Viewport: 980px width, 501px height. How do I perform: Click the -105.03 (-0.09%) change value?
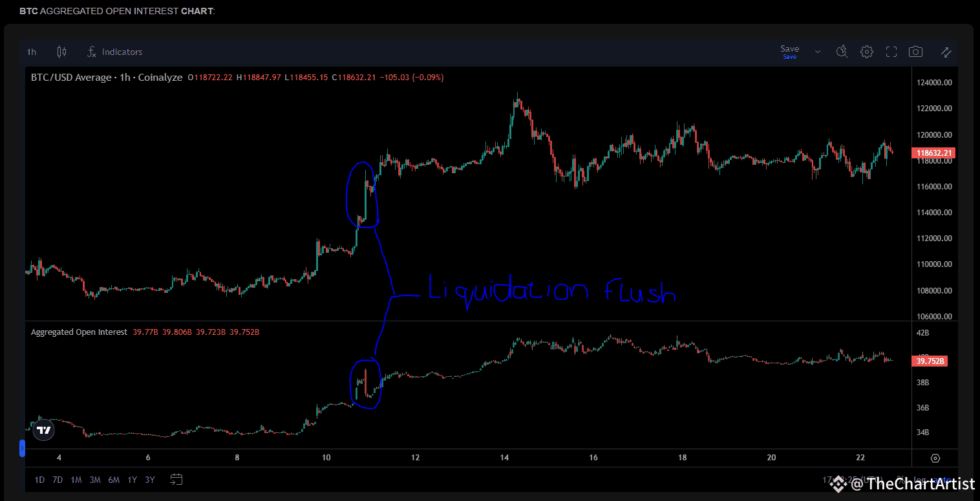pos(412,78)
